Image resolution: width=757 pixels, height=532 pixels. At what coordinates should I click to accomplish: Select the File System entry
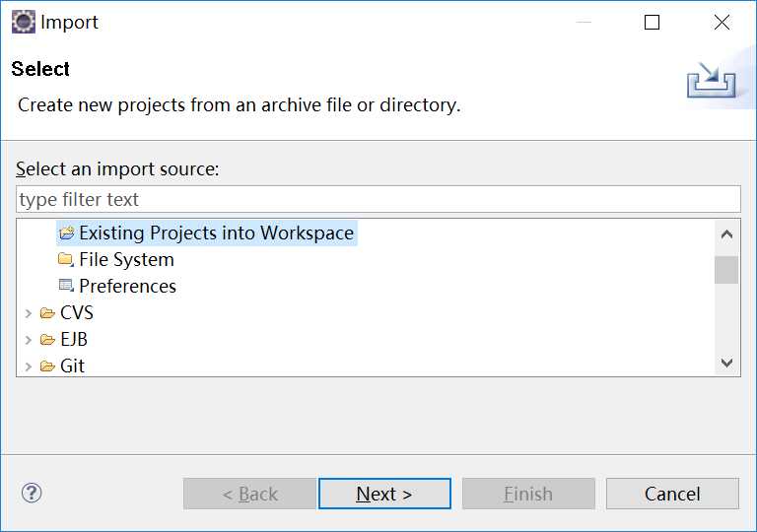[126, 260]
